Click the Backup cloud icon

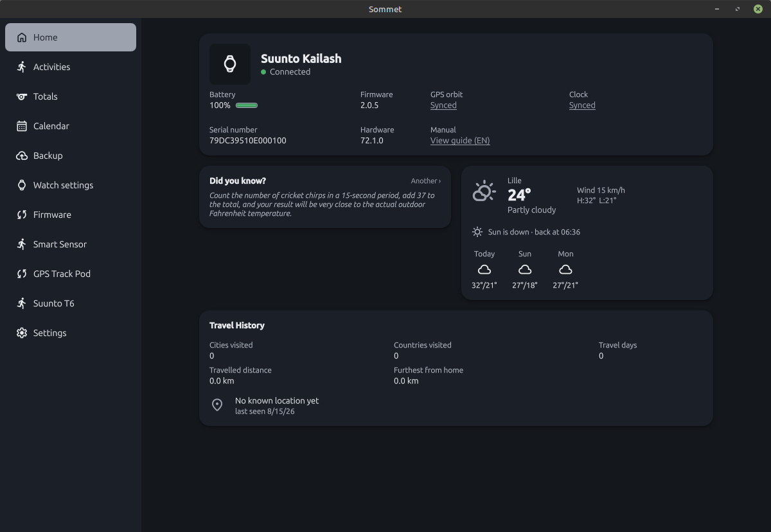(22, 155)
